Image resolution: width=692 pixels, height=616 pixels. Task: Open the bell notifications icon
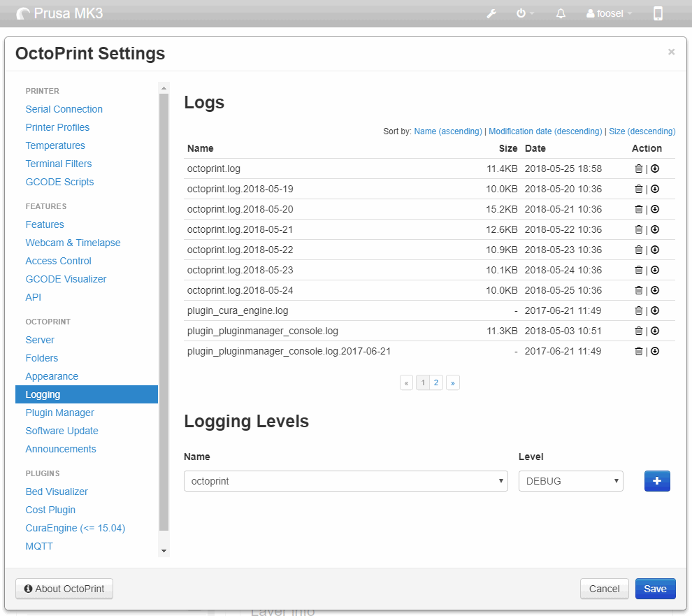(x=561, y=14)
